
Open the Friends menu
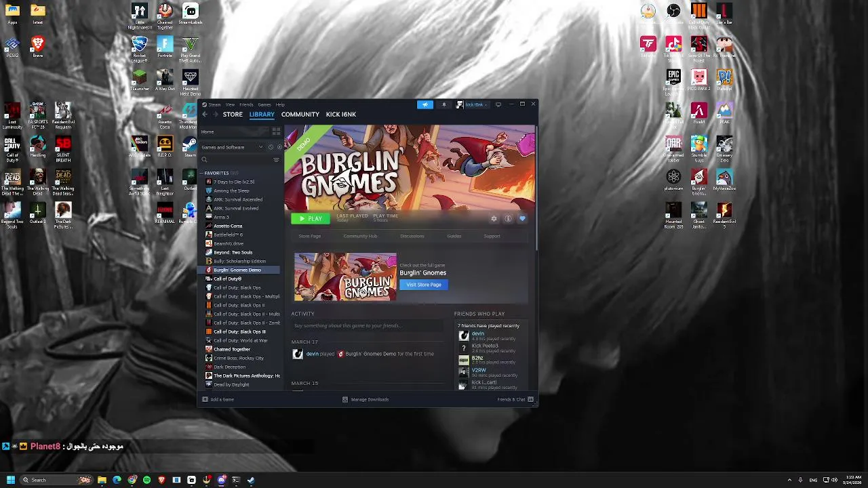[246, 104]
